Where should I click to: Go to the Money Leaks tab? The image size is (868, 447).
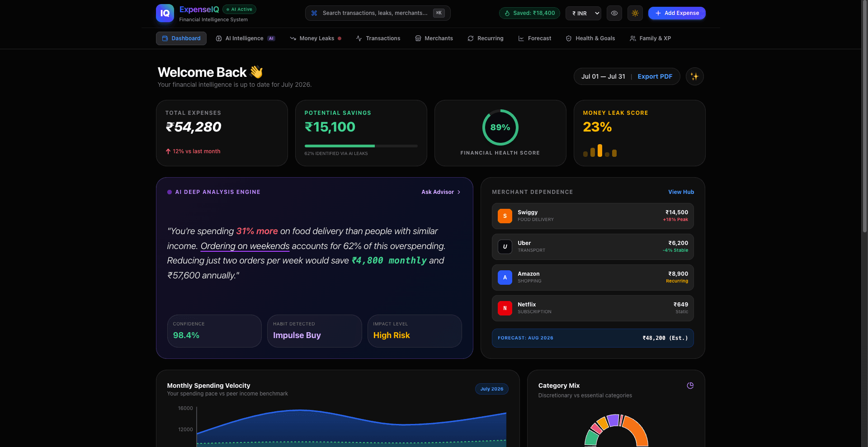(316, 38)
